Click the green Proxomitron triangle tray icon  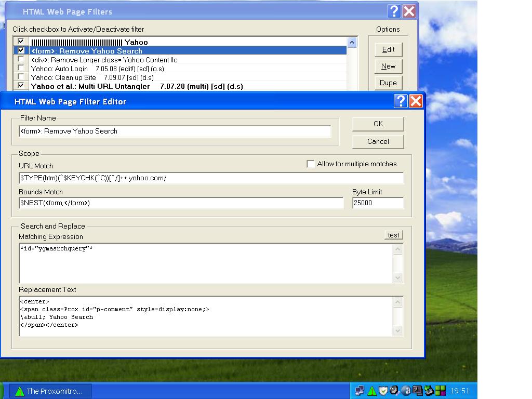tap(372, 391)
